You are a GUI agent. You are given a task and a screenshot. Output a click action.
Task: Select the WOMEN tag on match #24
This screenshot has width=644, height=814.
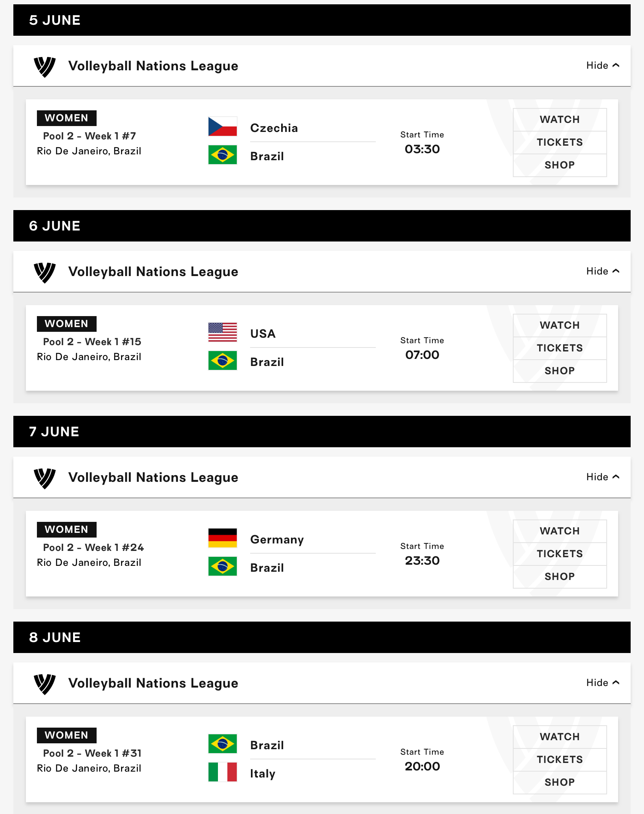click(67, 529)
